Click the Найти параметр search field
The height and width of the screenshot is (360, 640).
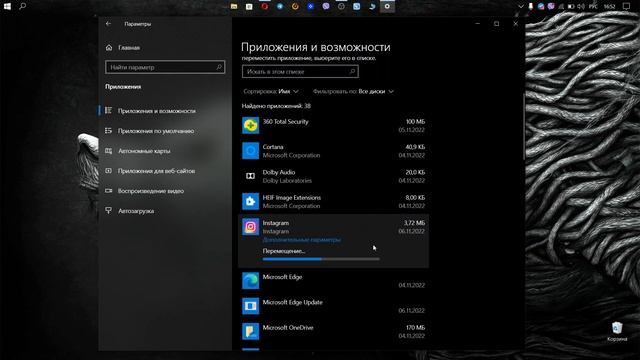[x=165, y=67]
